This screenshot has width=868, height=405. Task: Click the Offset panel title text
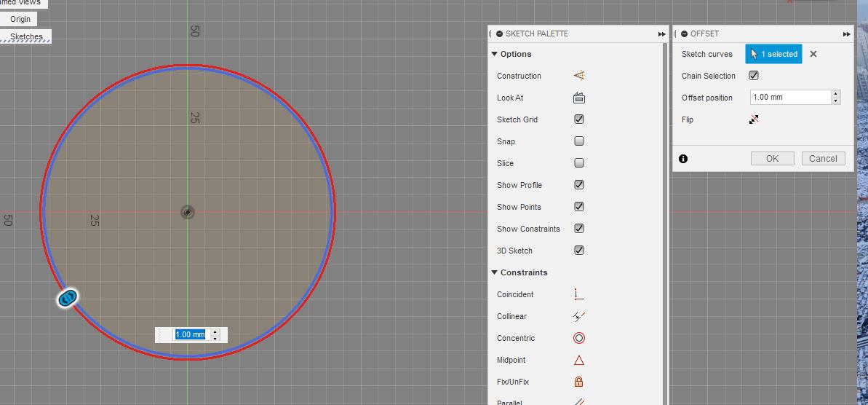[704, 34]
